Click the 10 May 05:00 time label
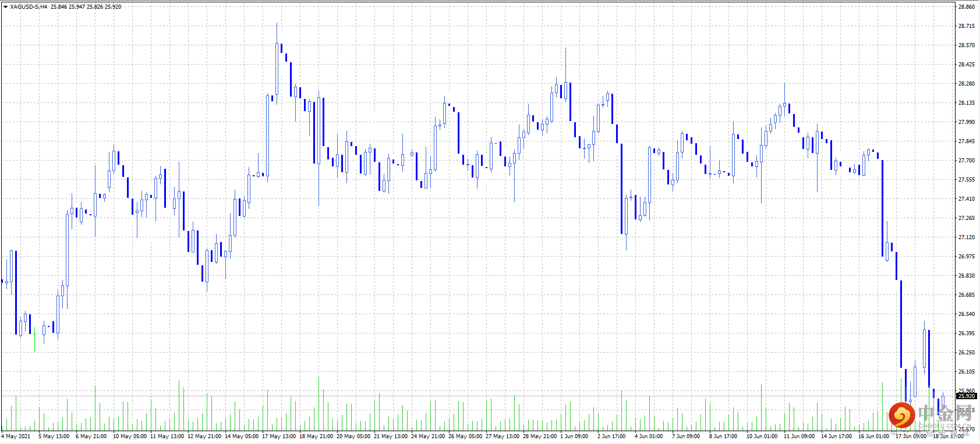Screen dimensions: 980x444 [130, 436]
